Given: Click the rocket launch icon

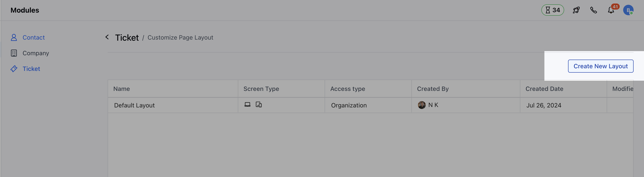Looking at the screenshot, I should pos(576,10).
